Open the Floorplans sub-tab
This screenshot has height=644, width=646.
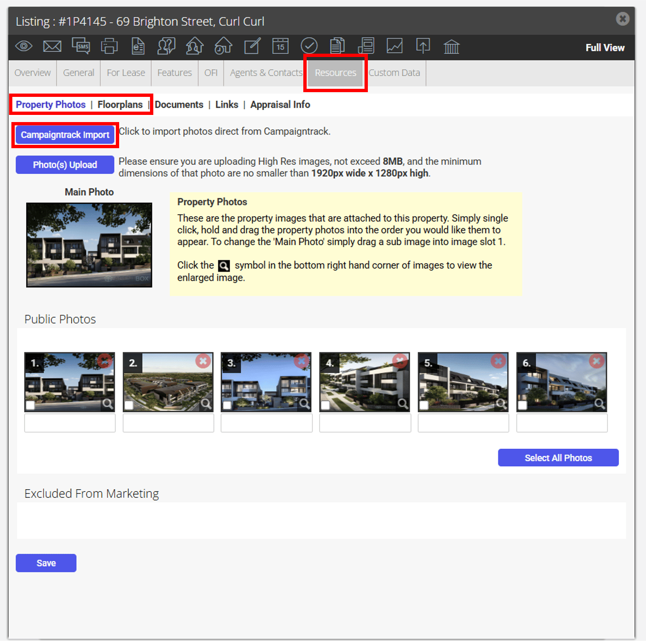click(x=120, y=104)
